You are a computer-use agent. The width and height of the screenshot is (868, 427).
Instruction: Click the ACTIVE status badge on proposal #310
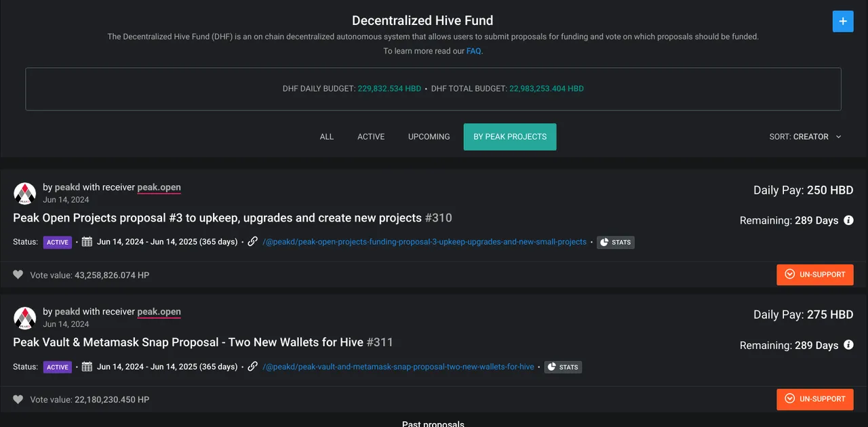(58, 242)
